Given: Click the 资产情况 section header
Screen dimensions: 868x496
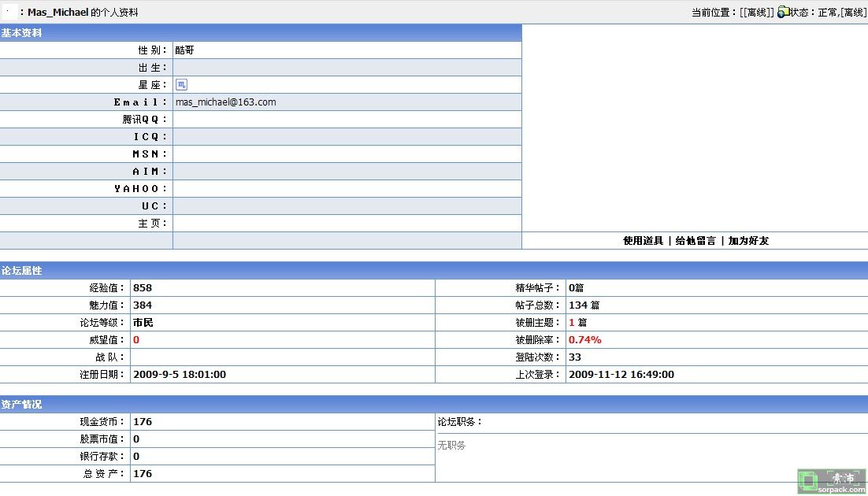Looking at the screenshot, I should [x=22, y=405].
